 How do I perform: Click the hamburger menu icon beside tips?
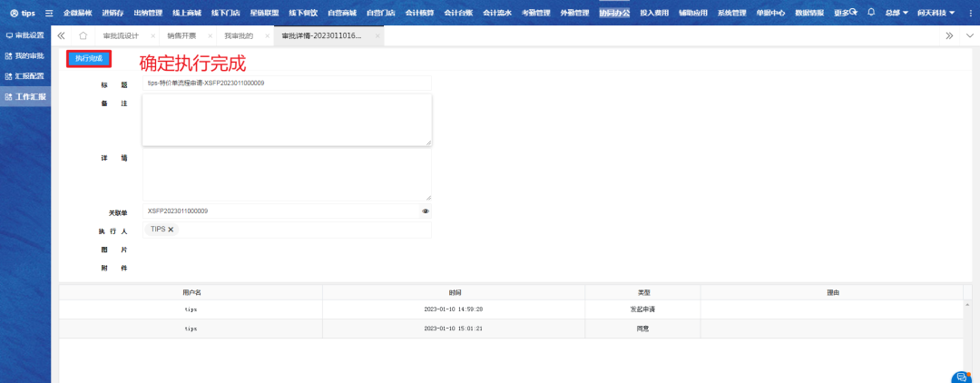(x=49, y=14)
